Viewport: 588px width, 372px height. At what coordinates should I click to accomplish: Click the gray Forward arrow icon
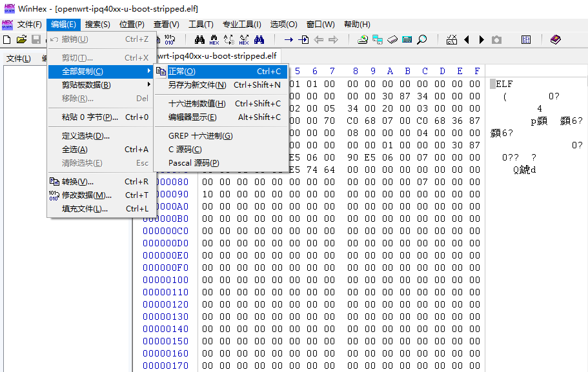(334, 40)
